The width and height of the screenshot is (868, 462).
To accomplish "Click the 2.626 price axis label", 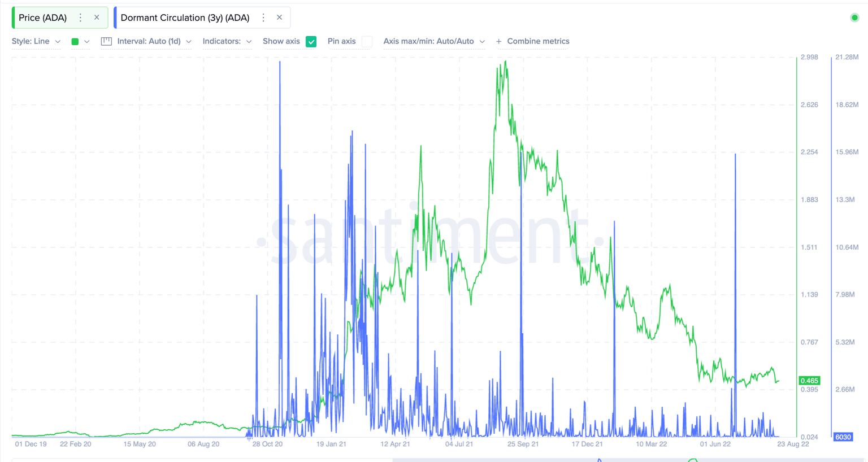I will 809,104.
